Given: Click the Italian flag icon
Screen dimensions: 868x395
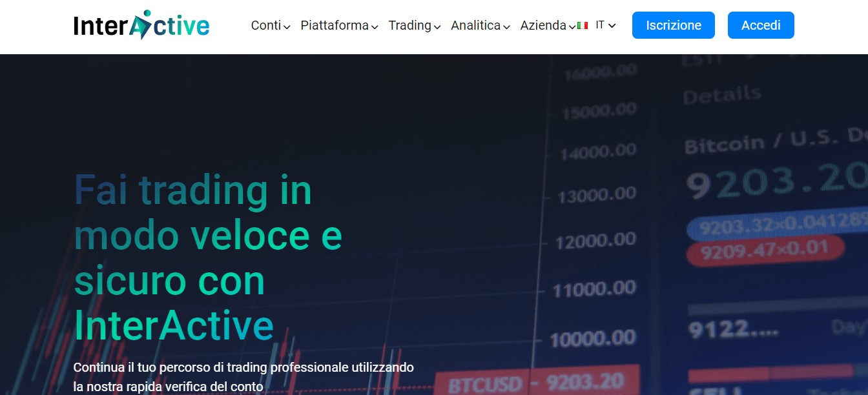Looking at the screenshot, I should click(583, 26).
